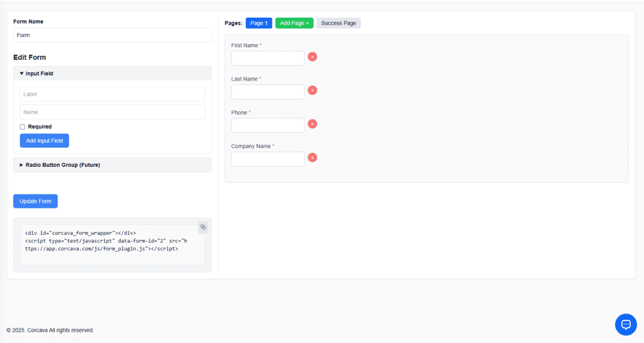Click into the Label input field
Viewport: 644px width, 343px height.
tap(112, 94)
